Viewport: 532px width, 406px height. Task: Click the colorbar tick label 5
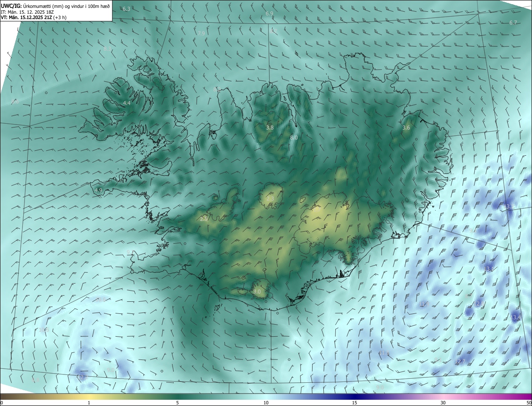click(x=177, y=403)
